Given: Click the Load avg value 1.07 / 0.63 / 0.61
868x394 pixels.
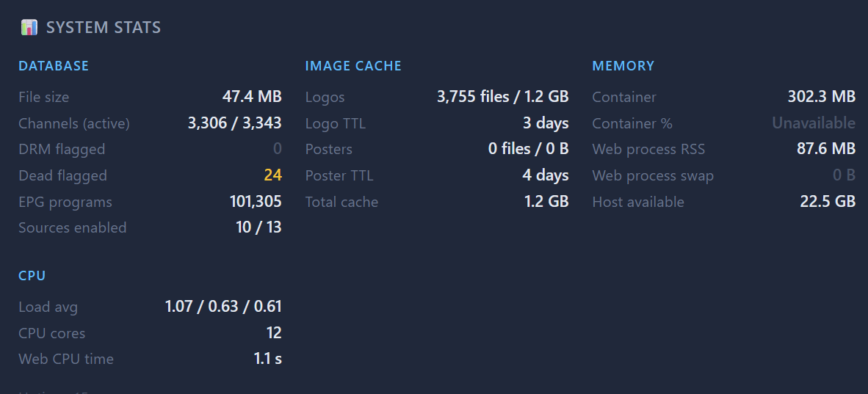Looking at the screenshot, I should pos(223,307).
